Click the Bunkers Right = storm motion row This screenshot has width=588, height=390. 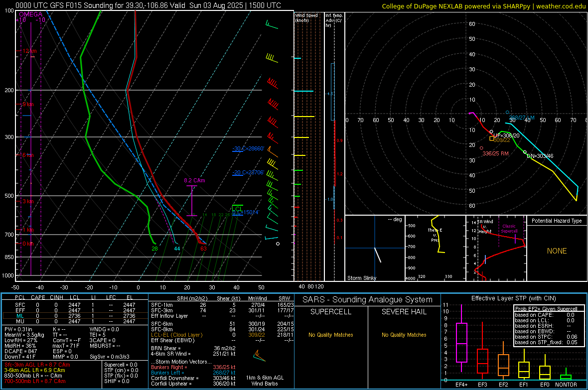[x=193, y=367]
